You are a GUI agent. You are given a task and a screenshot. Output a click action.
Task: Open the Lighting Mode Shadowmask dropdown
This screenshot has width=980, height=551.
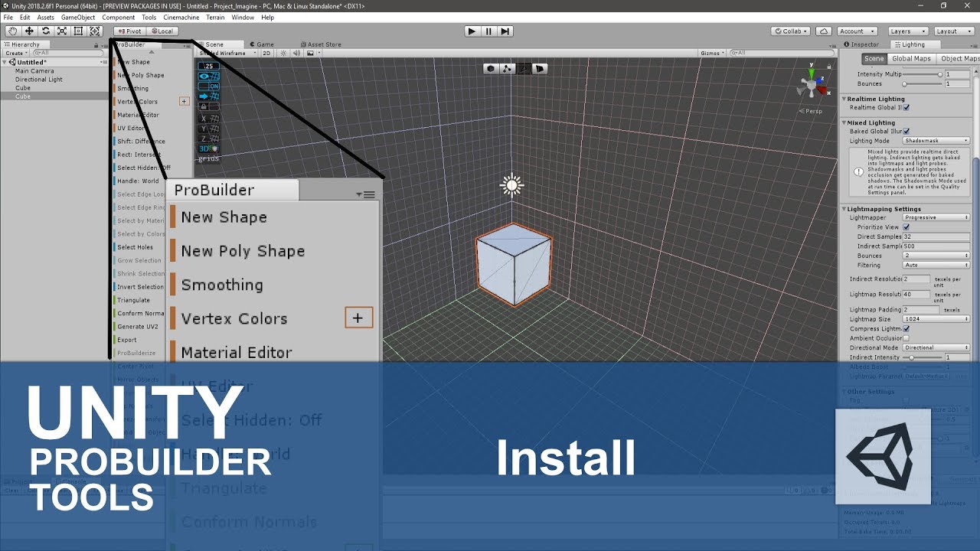coord(936,141)
